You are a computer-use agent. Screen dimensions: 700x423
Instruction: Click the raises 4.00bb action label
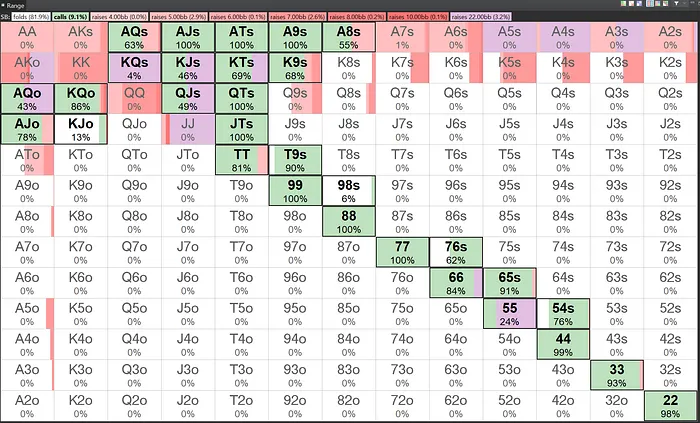coord(119,17)
